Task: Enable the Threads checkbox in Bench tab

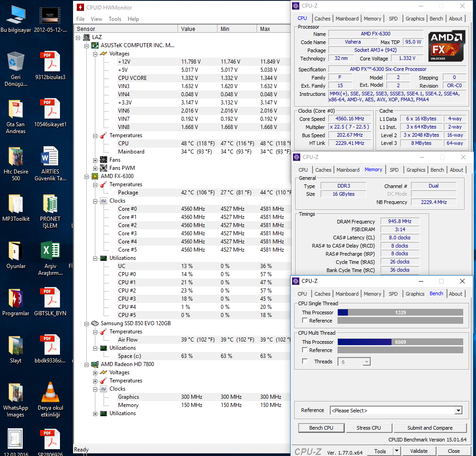Action: click(x=305, y=361)
